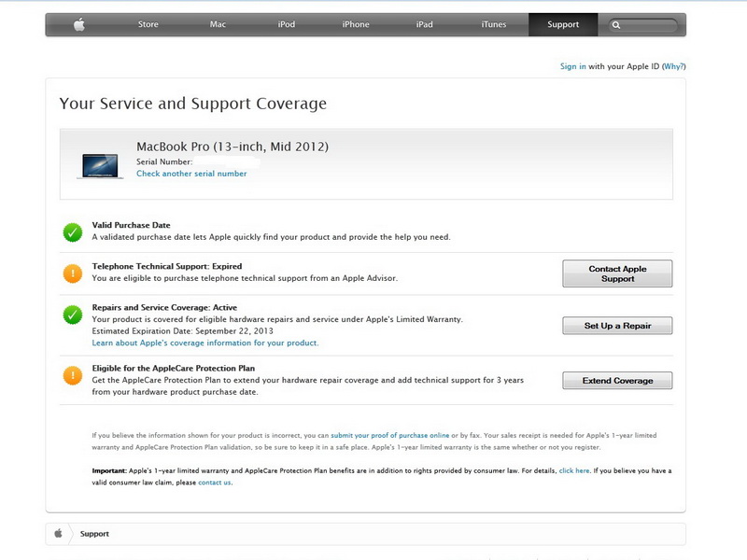Click the MacBook Pro (13-inch, Mid 2012) title
This screenshot has height=560, width=747.
click(233, 147)
